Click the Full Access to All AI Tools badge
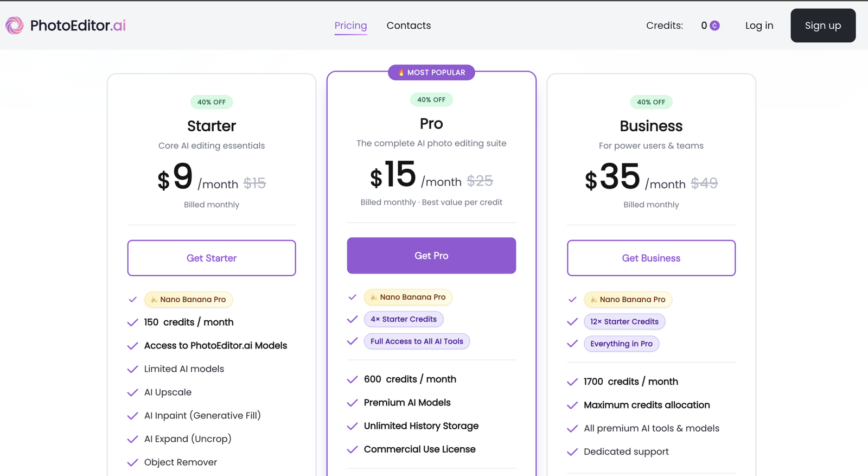The height and width of the screenshot is (476, 868). pyautogui.click(x=417, y=341)
